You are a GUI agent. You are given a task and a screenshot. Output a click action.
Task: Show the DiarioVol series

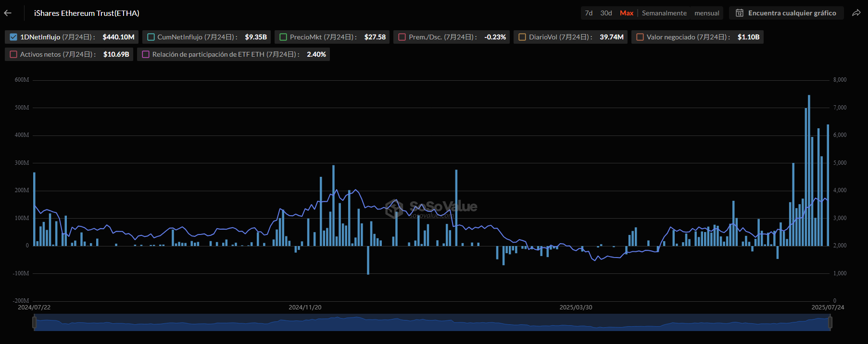click(522, 37)
